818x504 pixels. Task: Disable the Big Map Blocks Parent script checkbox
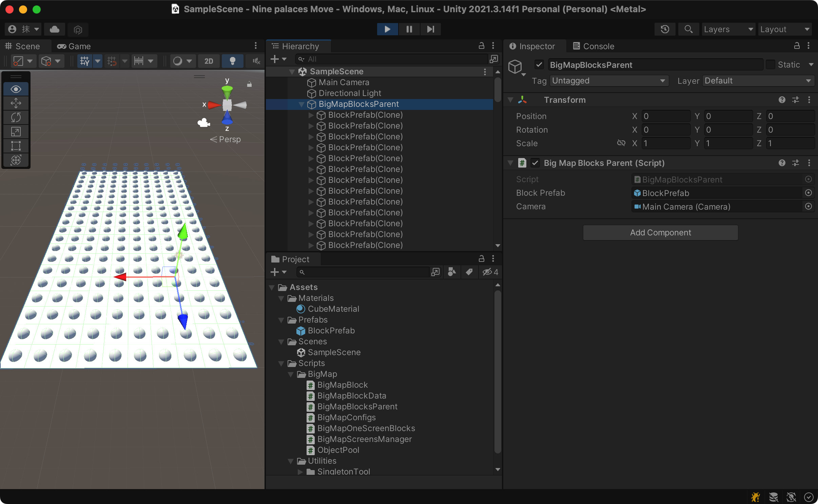[x=535, y=163]
